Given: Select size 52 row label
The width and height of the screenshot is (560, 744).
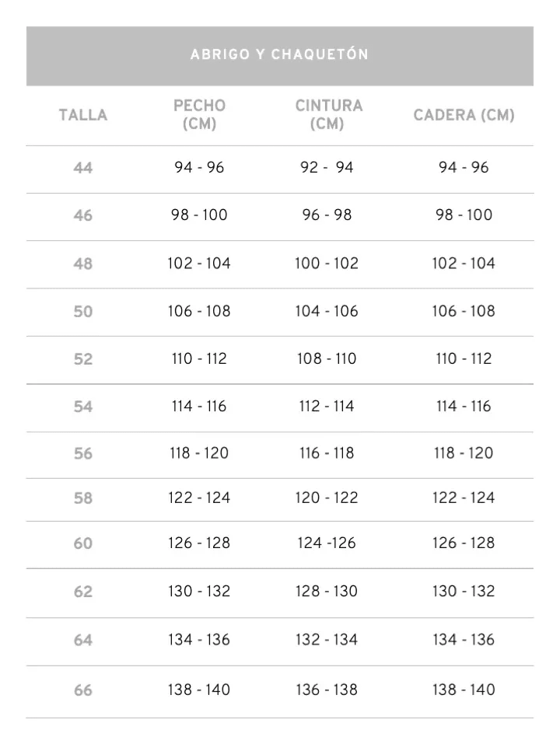Looking at the screenshot, I should [x=82, y=359].
